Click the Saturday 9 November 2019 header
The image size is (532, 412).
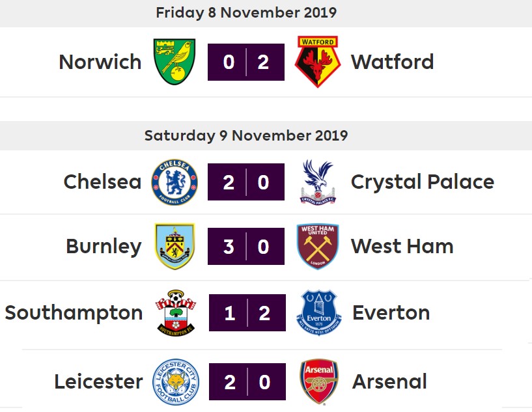coord(246,135)
